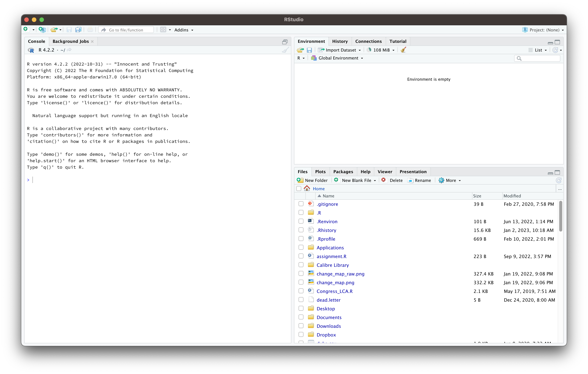Switch to the History tab
The height and width of the screenshot is (374, 588).
340,41
